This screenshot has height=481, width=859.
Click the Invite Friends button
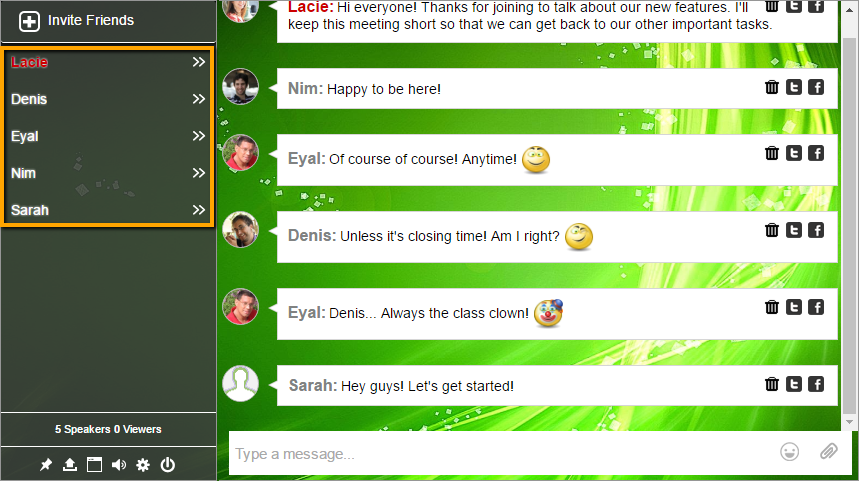coord(77,21)
